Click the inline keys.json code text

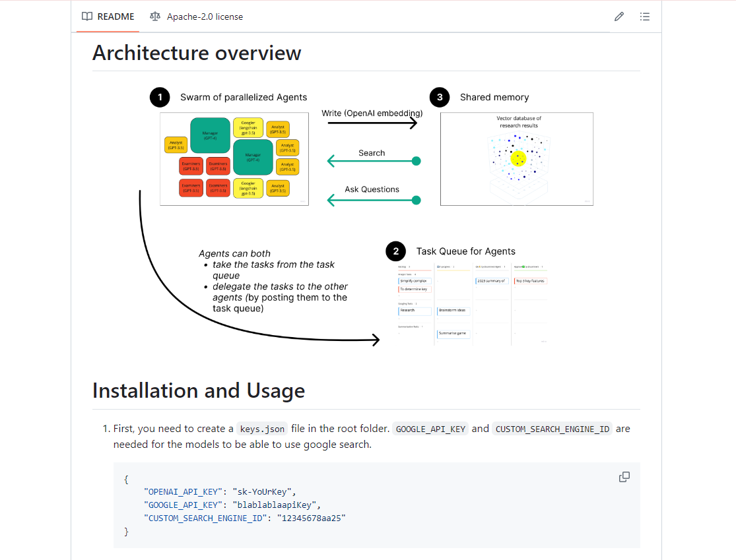[262, 429]
